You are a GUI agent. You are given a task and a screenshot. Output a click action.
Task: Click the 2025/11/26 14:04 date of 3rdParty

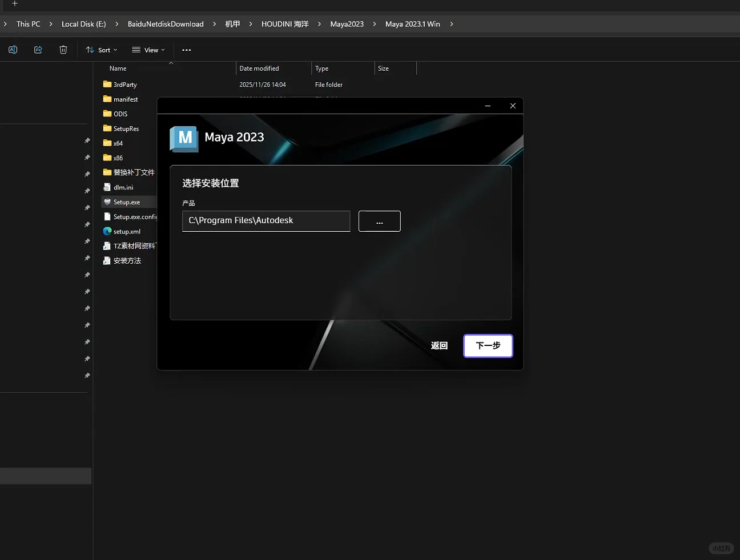pos(263,84)
